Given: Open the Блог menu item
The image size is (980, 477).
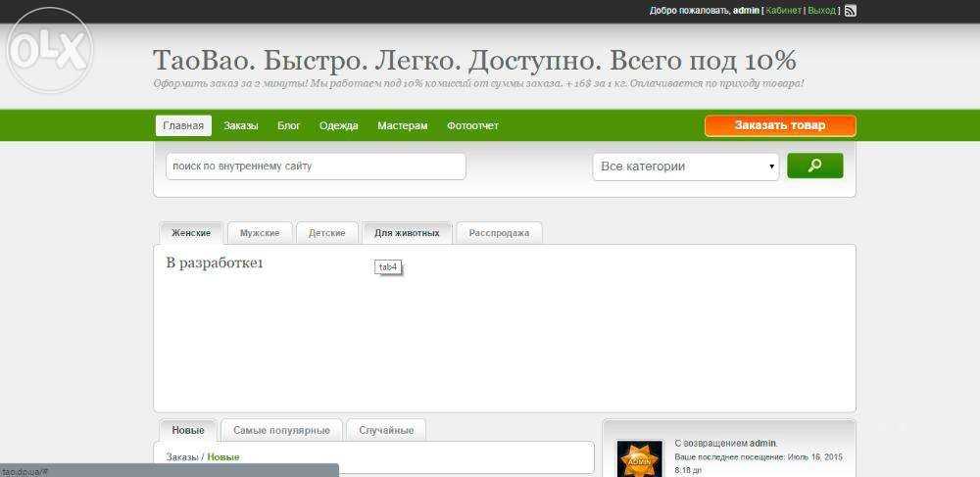Looking at the screenshot, I should click(289, 125).
